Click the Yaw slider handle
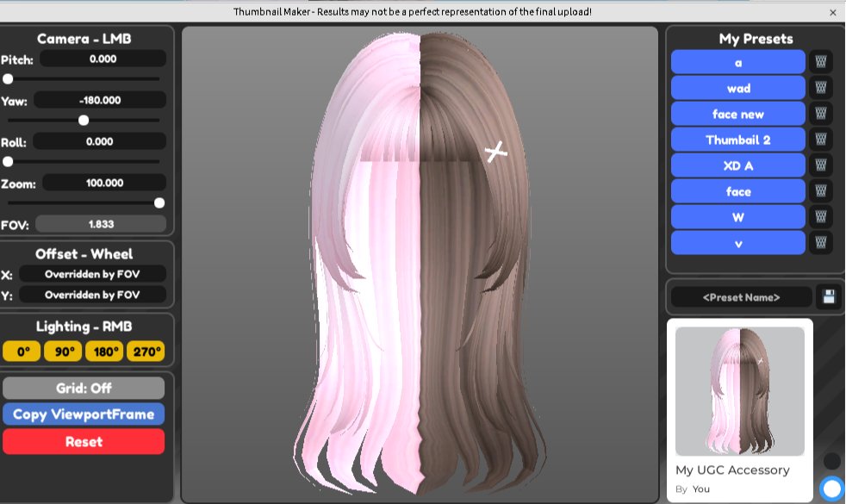 [x=84, y=121]
